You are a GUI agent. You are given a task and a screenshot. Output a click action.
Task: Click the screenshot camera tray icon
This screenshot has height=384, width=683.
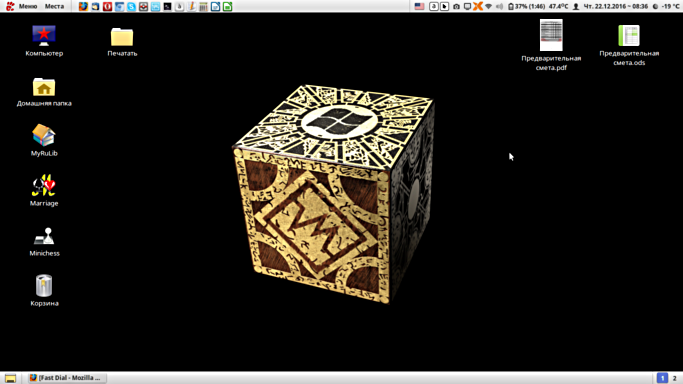click(x=456, y=7)
